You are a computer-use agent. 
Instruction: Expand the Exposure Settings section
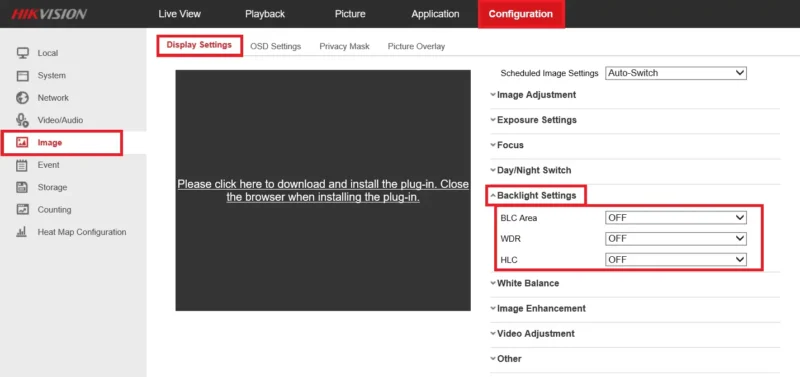[533, 120]
